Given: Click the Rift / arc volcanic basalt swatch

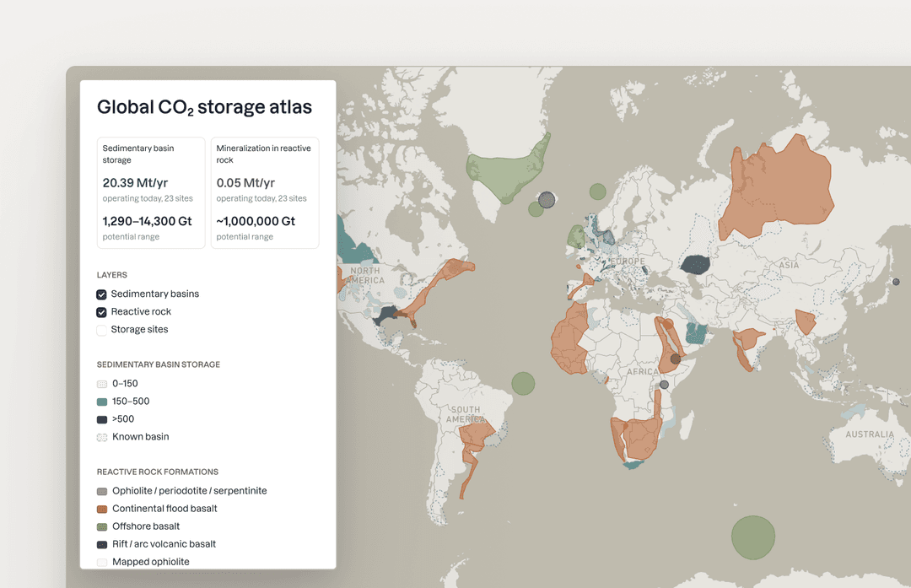Looking at the screenshot, I should coord(102,544).
